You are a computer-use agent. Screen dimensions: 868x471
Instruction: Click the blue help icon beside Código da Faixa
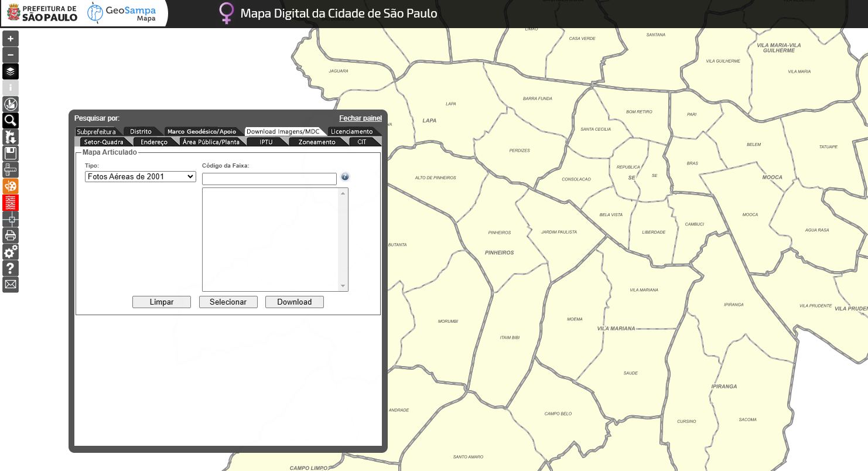point(345,176)
